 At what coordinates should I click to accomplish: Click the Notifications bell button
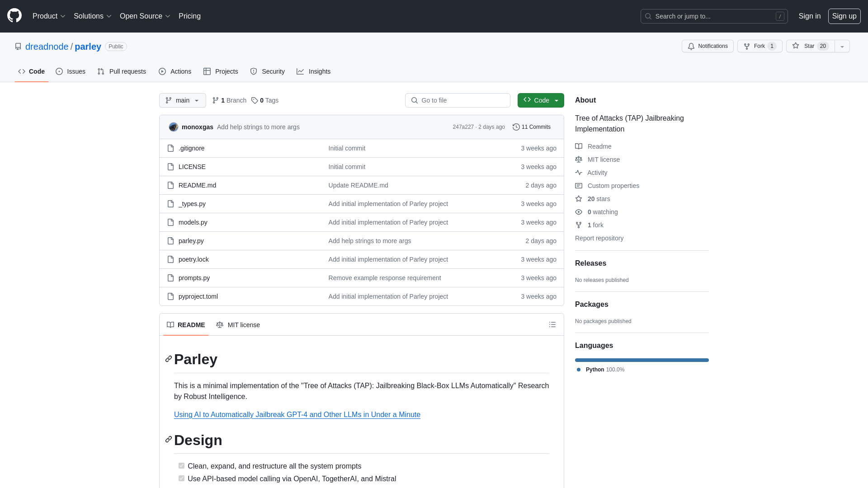(x=708, y=46)
